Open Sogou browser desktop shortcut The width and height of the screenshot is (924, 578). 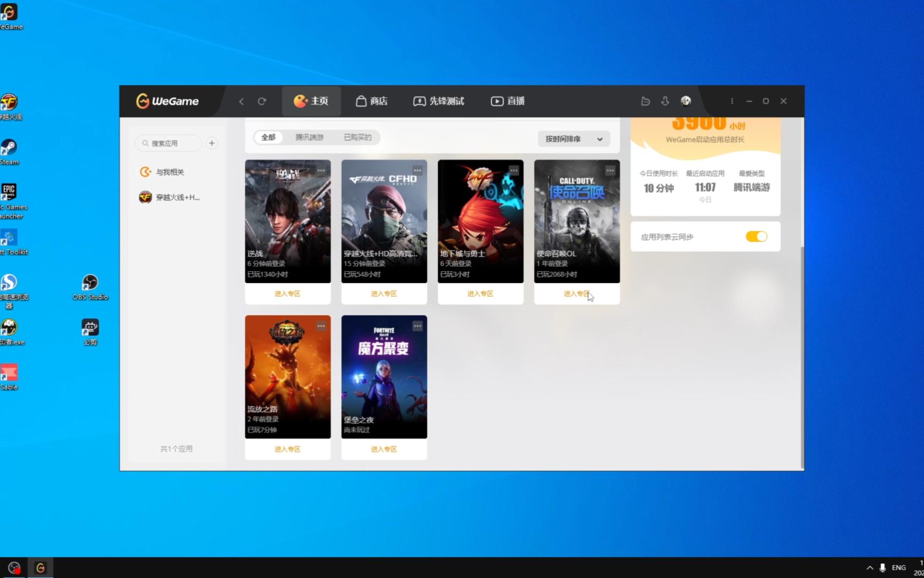click(x=11, y=291)
